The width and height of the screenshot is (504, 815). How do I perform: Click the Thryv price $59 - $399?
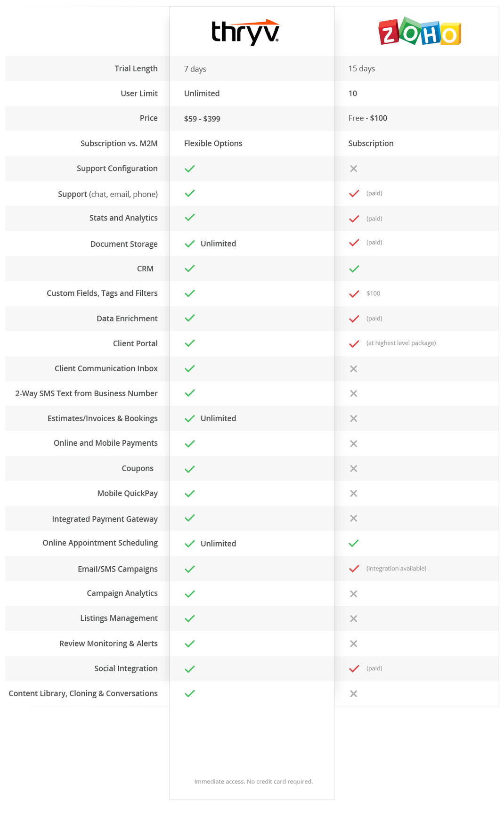tap(202, 119)
